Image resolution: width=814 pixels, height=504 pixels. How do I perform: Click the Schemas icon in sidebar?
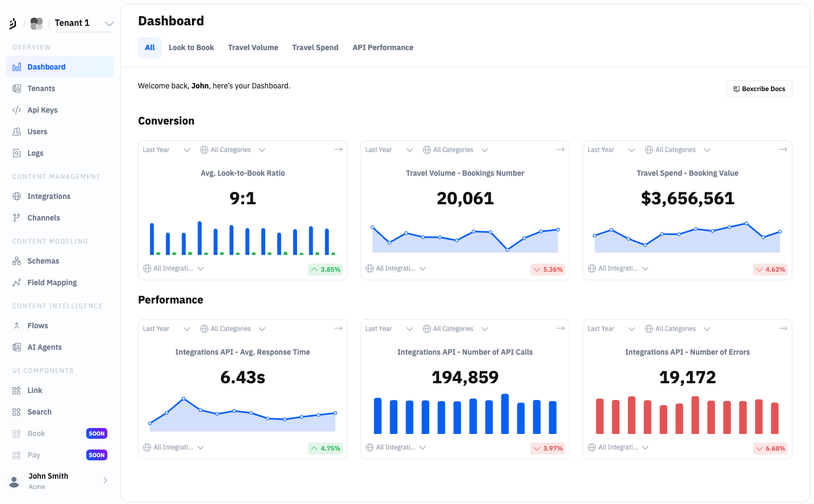point(17,261)
